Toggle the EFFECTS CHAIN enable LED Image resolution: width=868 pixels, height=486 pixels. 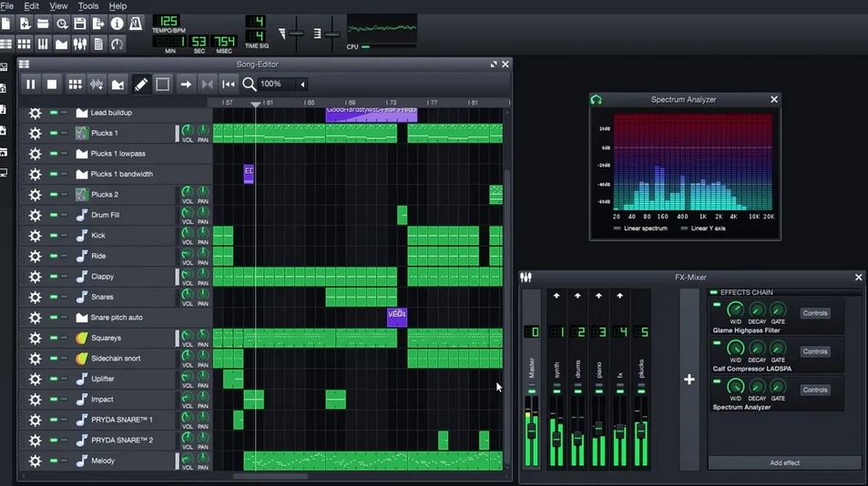pyautogui.click(x=713, y=292)
